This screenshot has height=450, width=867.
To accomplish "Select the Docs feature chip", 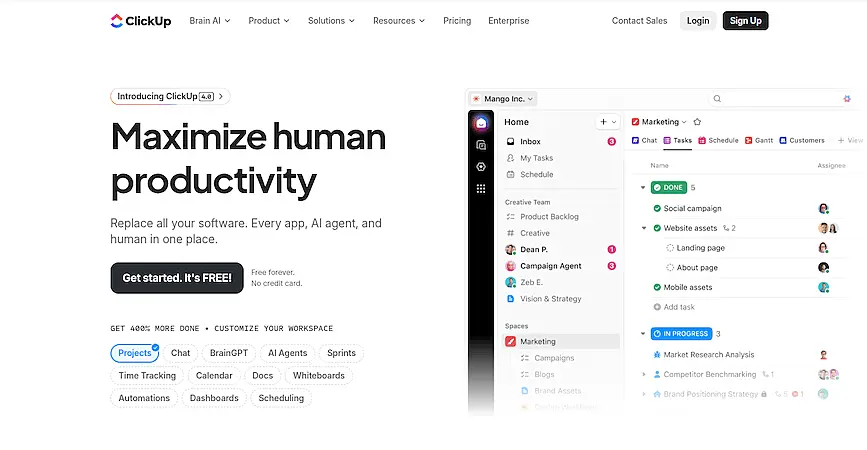I will pyautogui.click(x=263, y=375).
